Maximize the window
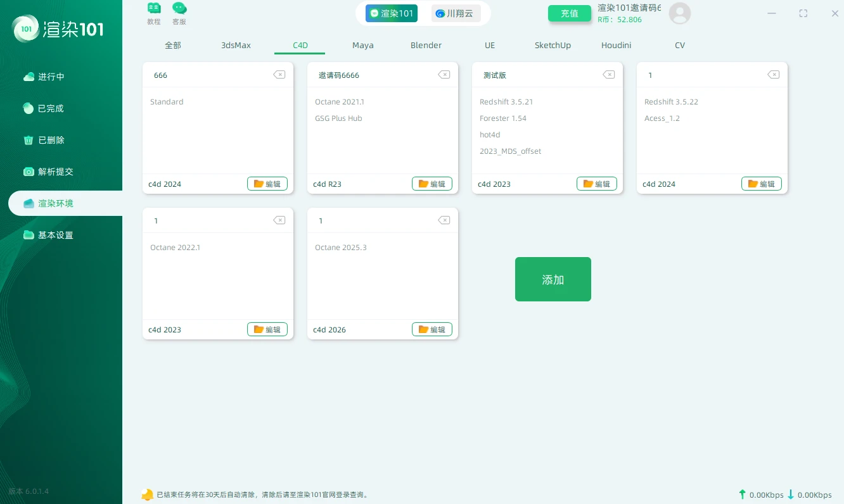The height and width of the screenshot is (504, 844). click(x=803, y=13)
